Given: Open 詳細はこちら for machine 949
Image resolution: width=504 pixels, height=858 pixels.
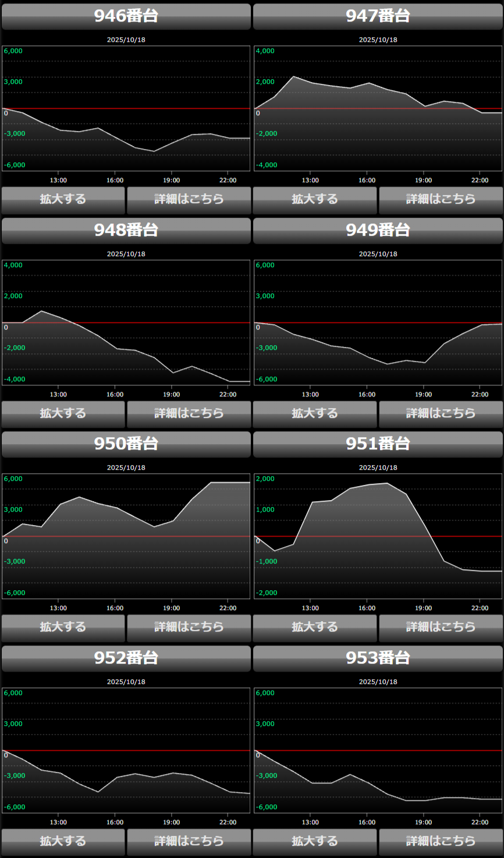Looking at the screenshot, I should (x=441, y=414).
